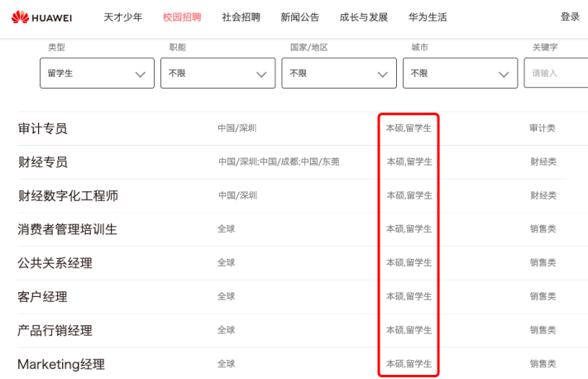Screen dimensions: 588x379
Task: Click 本硕,留学生 in Marketing经理 row
Action: click(409, 363)
